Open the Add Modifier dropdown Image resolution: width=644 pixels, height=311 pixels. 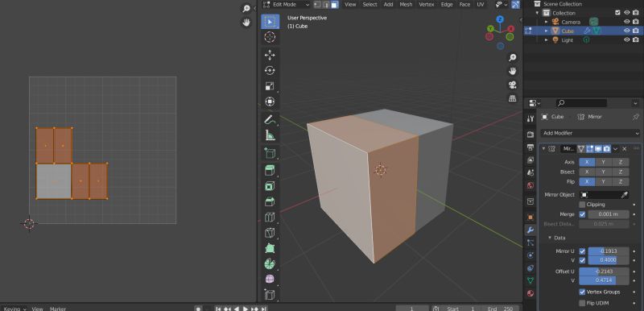click(591, 133)
